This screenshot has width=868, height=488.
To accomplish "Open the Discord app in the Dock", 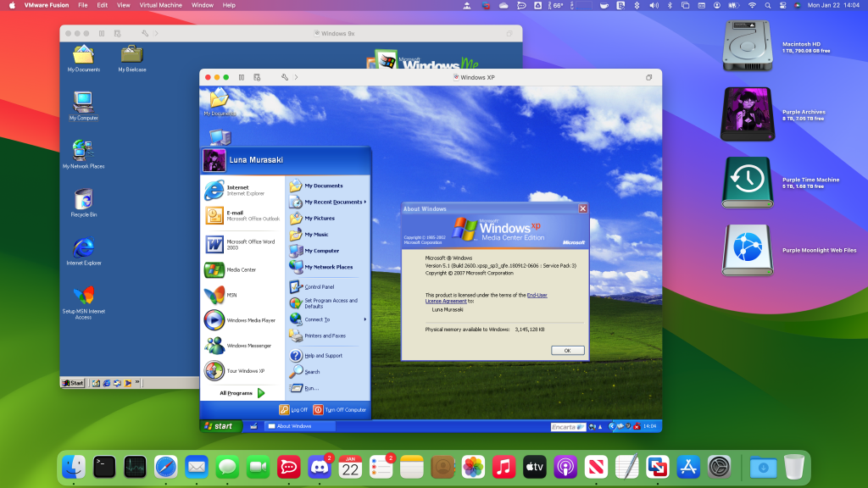I will [319, 467].
